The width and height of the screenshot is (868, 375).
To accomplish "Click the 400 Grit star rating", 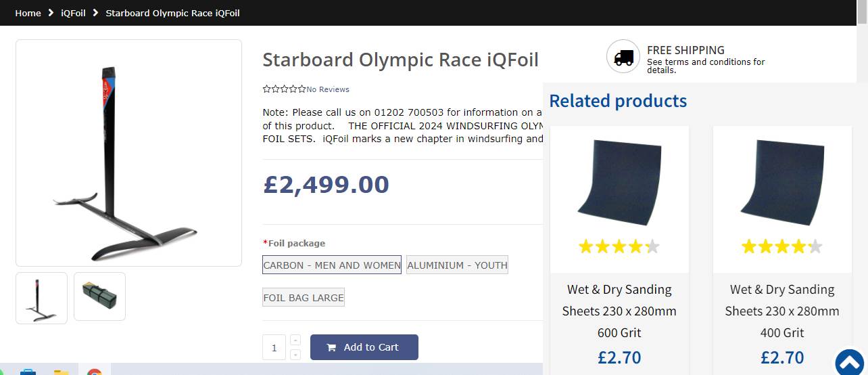I will pos(781,246).
